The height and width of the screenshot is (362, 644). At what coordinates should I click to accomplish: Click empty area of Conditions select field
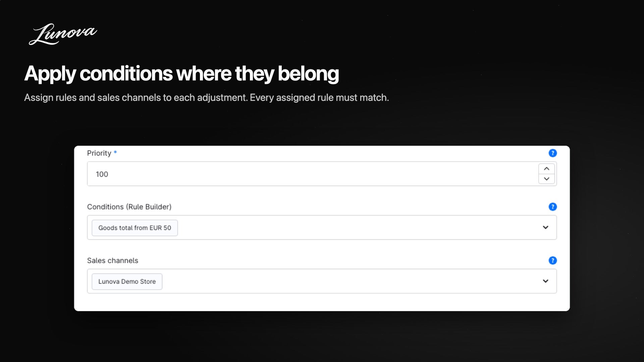[356, 228]
